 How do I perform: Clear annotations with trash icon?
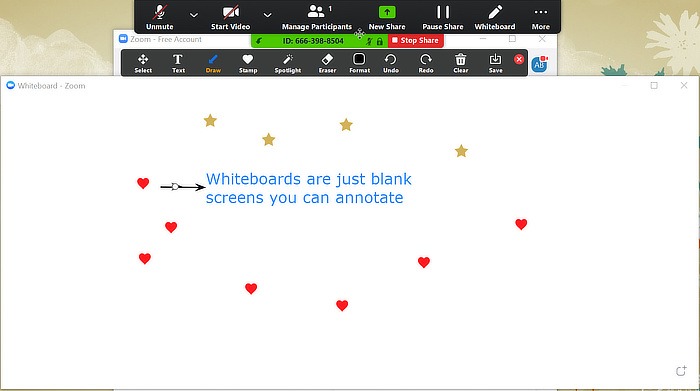[x=460, y=63]
